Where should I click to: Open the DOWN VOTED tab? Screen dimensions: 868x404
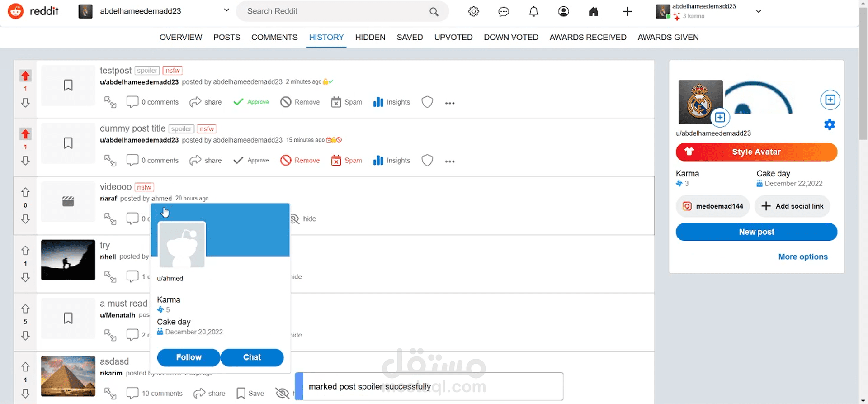511,37
